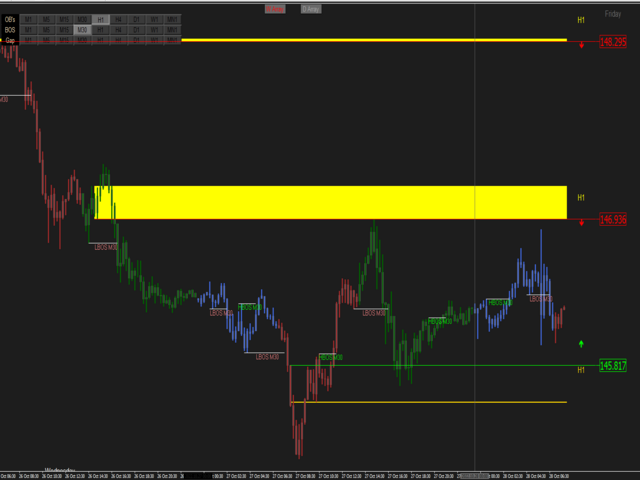640x480 pixels.
Task: Click the horizontal scrollbar thumb on time axis
Action: pos(475,476)
